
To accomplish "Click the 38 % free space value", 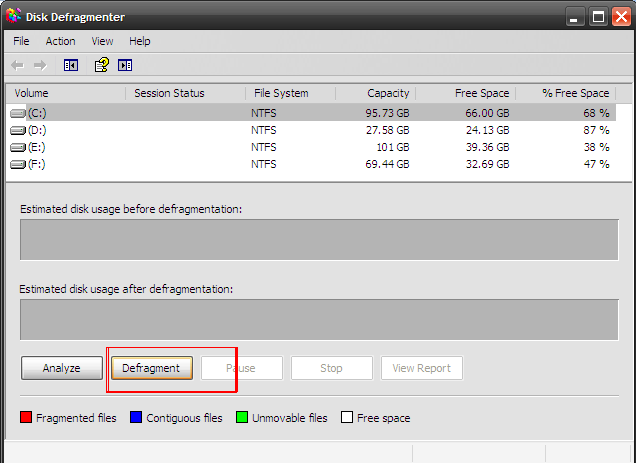I will pyautogui.click(x=596, y=147).
